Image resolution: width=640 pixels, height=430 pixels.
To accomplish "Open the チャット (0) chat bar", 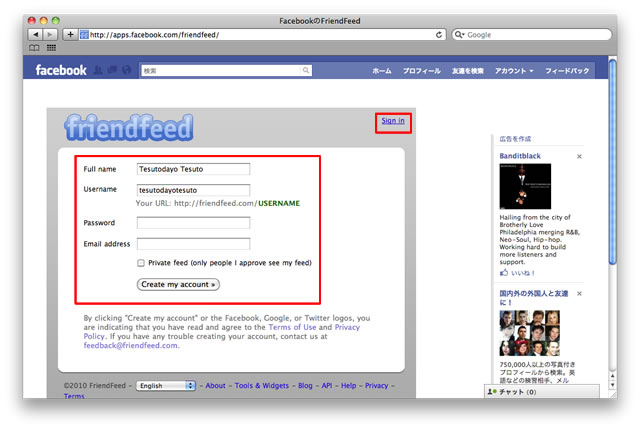I will pyautogui.click(x=542, y=392).
